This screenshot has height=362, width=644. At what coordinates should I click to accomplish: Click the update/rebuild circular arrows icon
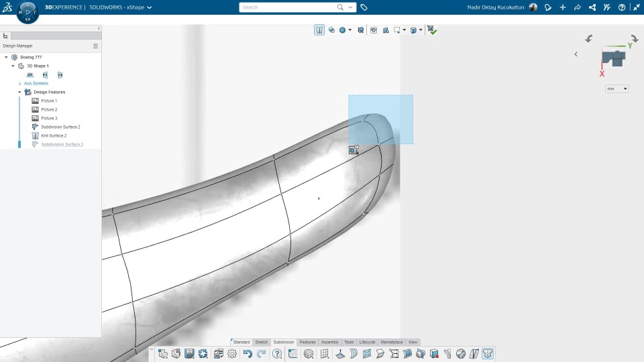pyautogui.click(x=203, y=353)
